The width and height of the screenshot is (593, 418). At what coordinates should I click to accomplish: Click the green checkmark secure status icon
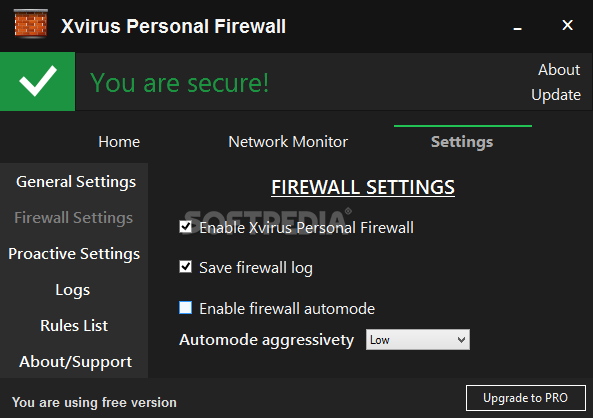point(37,81)
